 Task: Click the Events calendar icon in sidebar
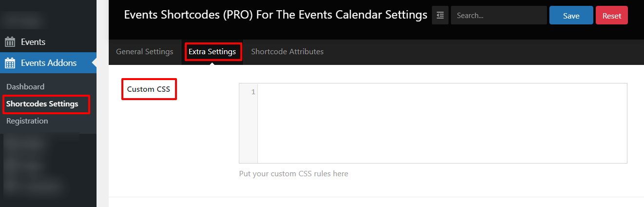tap(10, 42)
